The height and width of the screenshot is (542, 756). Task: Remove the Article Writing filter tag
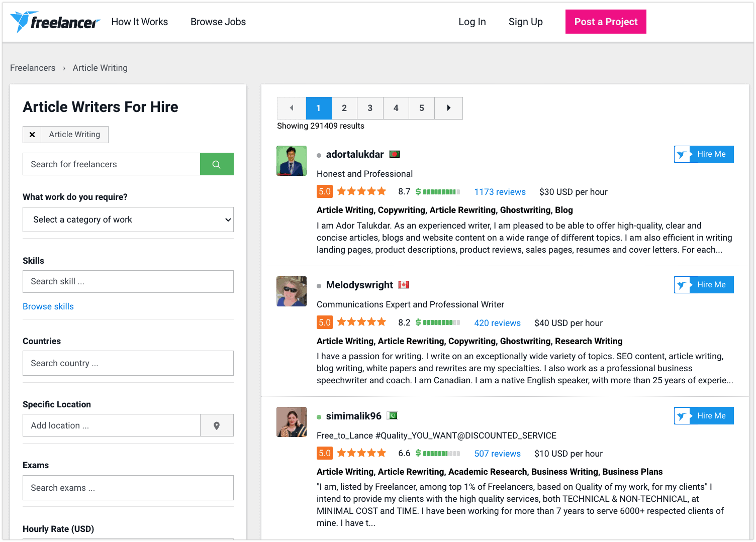click(32, 135)
